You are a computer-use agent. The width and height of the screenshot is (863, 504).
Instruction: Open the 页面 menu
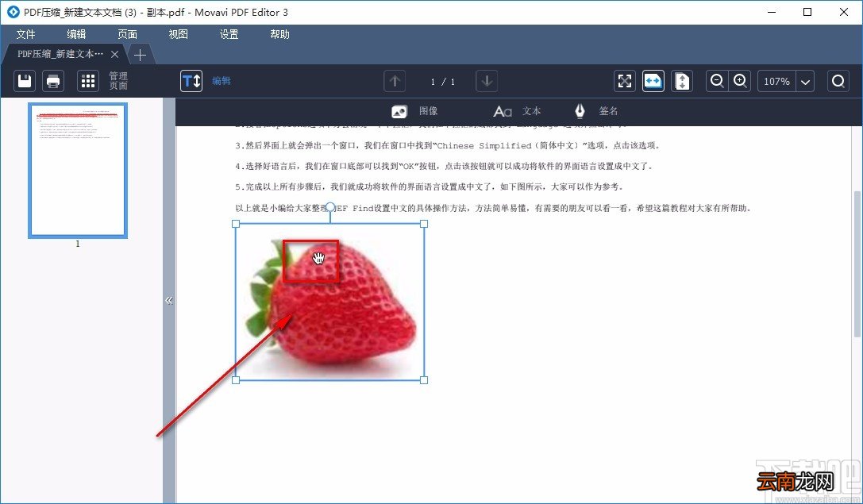[127, 34]
